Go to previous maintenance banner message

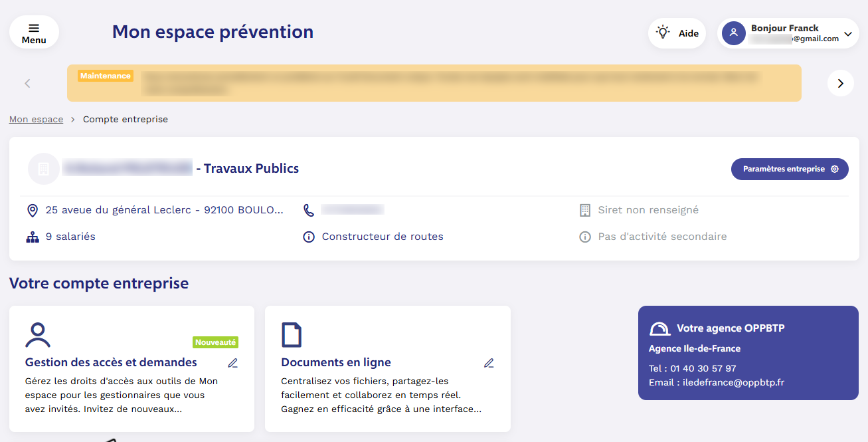coord(27,83)
